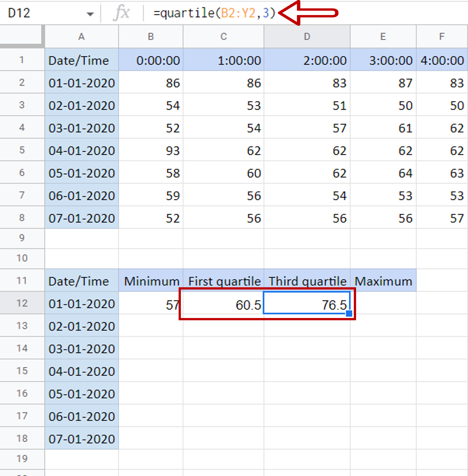The width and height of the screenshot is (468, 476).
Task: Select cell A5 with date 04-01-2020
Action: coord(82,150)
